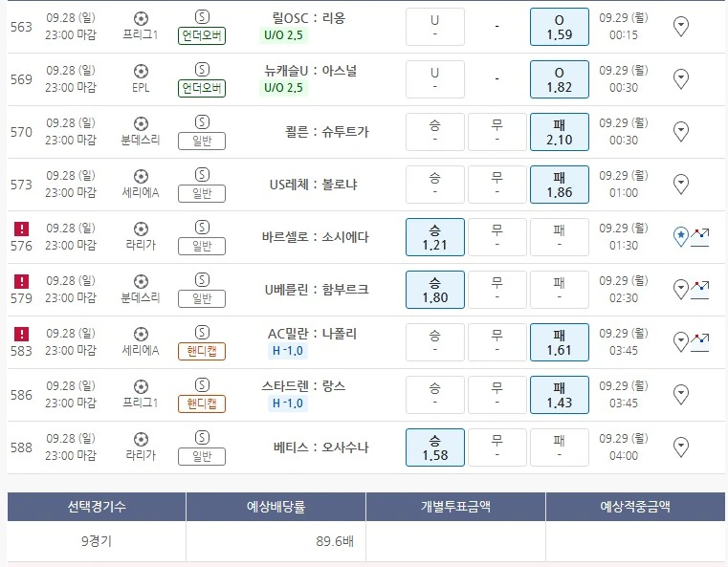Image resolution: width=728 pixels, height=567 pixels.
Task: Click the map pin for 스타드렌 vs 랑스
Action: click(681, 394)
